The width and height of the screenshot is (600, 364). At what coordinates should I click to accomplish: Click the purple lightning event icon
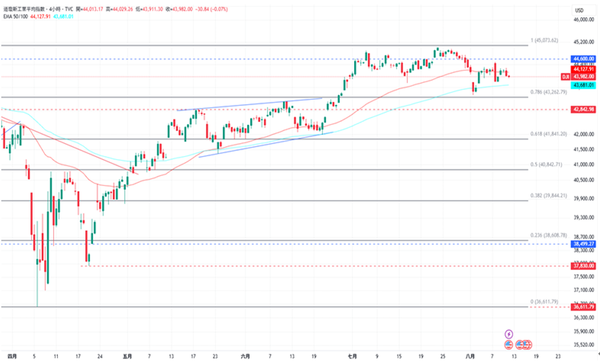click(509, 334)
